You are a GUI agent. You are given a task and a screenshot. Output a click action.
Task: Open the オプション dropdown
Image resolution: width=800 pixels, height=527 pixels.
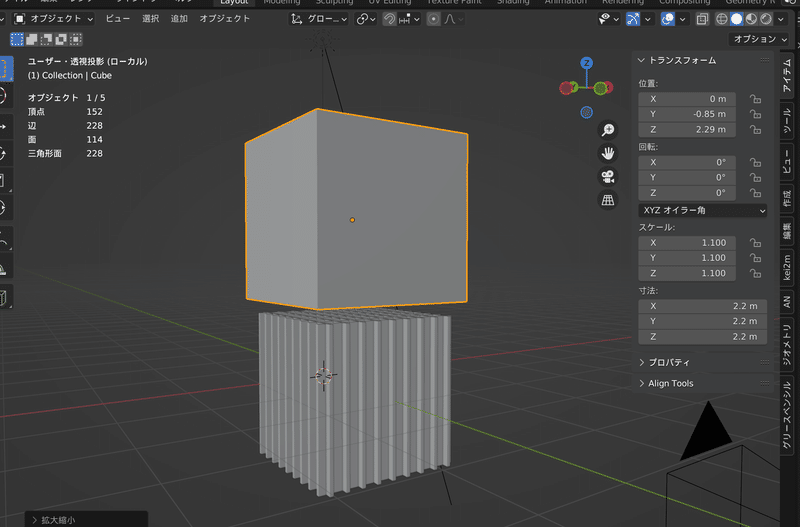click(x=759, y=39)
